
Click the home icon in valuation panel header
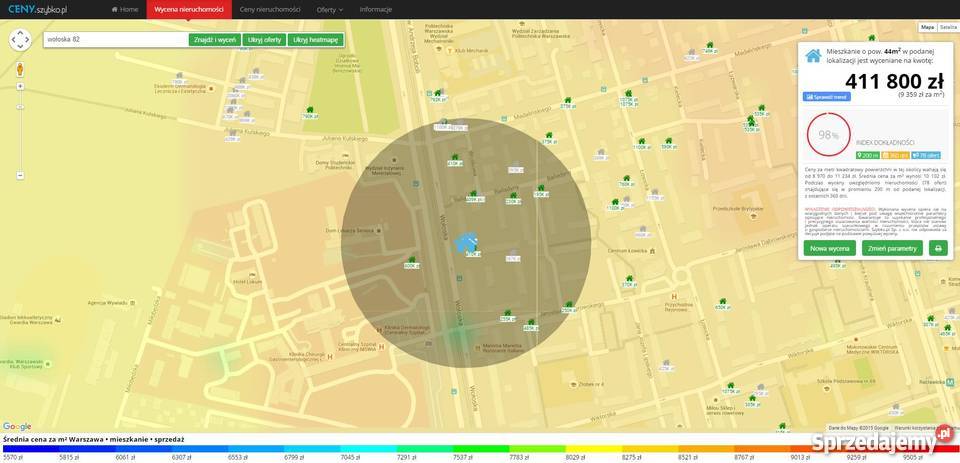tap(813, 55)
